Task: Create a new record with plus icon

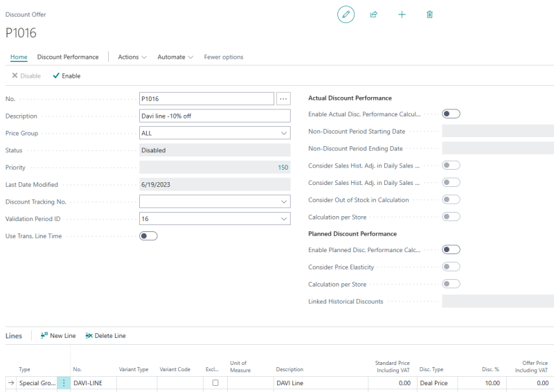Action: pos(402,15)
